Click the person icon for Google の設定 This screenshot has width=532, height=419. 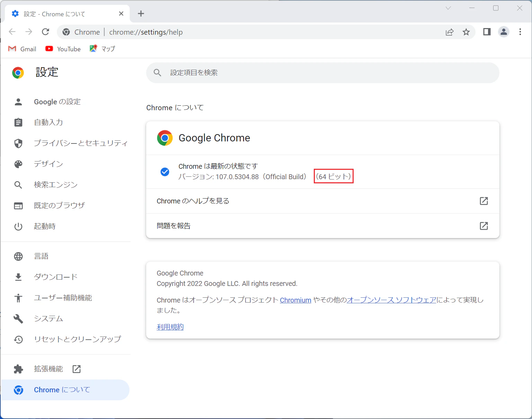tap(18, 102)
